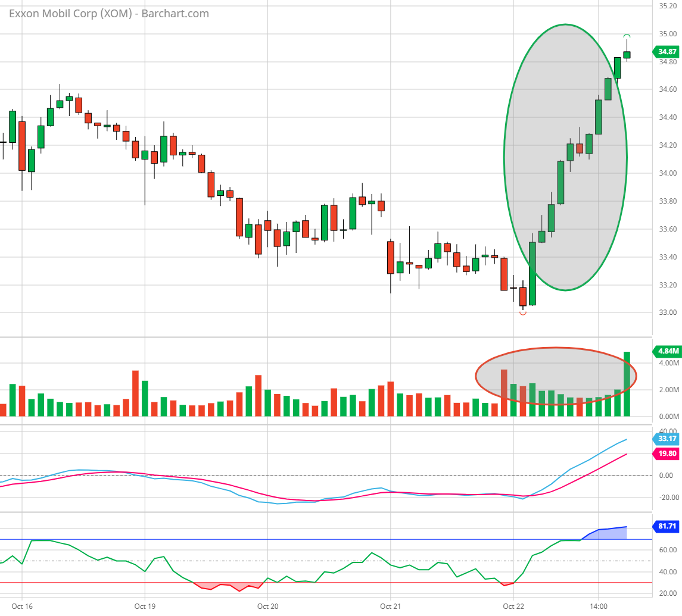Click the Oct 22 date label
The width and height of the screenshot is (682, 616).
click(x=513, y=606)
